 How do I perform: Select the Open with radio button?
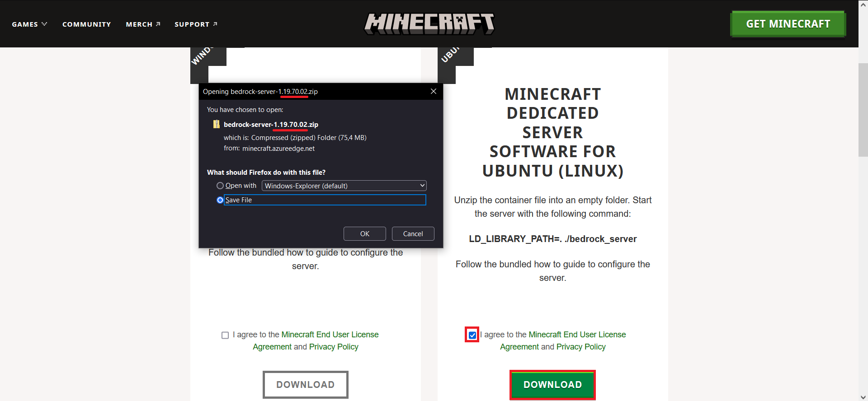click(220, 186)
